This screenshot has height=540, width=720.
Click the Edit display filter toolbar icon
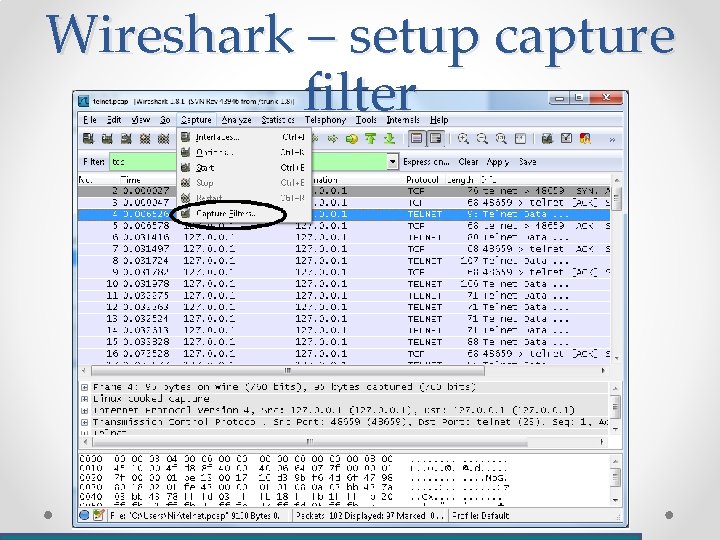pos(566,138)
